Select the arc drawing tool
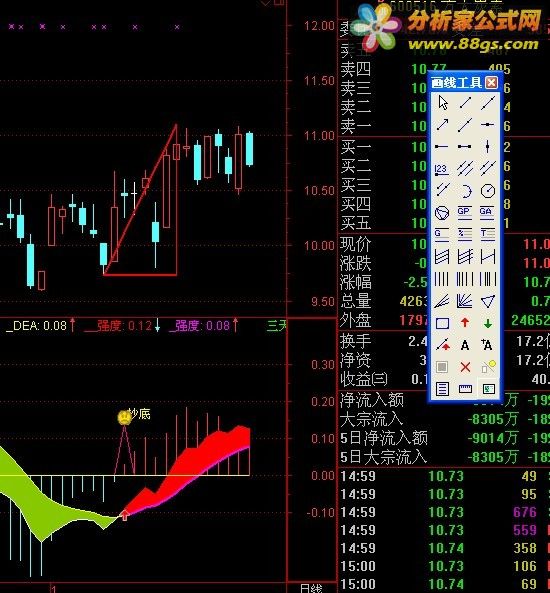The width and height of the screenshot is (550, 593). 465,191
